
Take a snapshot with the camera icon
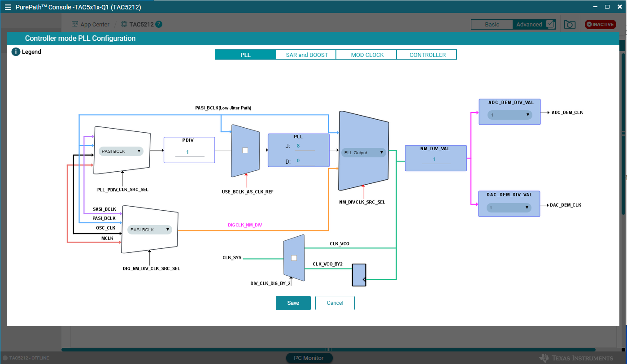pyautogui.click(x=570, y=25)
